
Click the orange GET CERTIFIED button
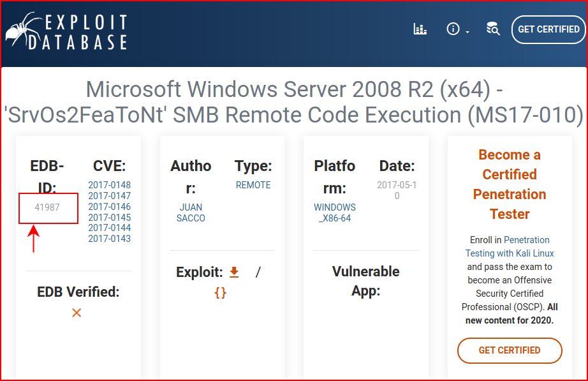pos(510,350)
